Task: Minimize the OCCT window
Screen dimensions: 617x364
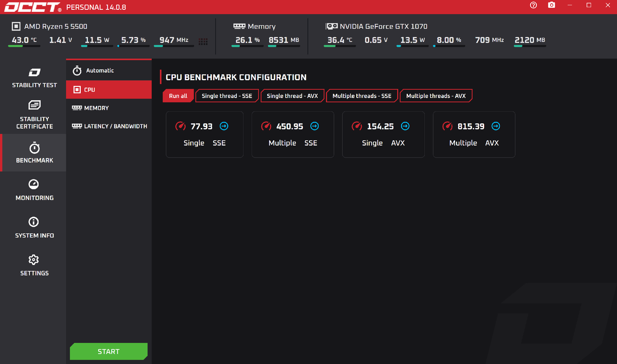Action: (x=570, y=5)
